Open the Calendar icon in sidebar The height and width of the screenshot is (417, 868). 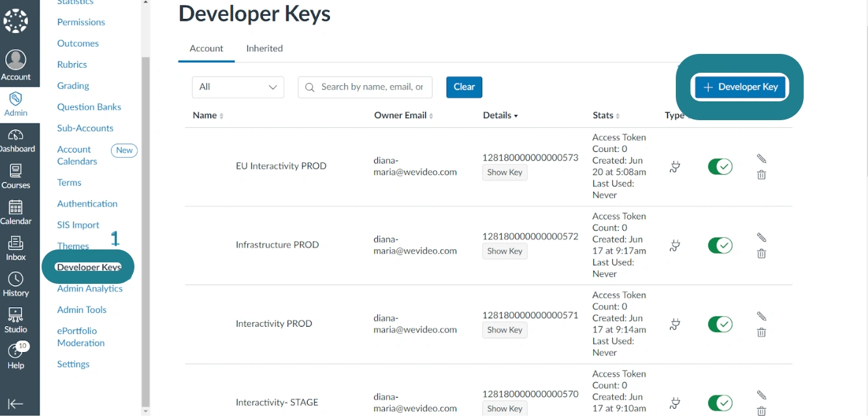pyautogui.click(x=16, y=207)
